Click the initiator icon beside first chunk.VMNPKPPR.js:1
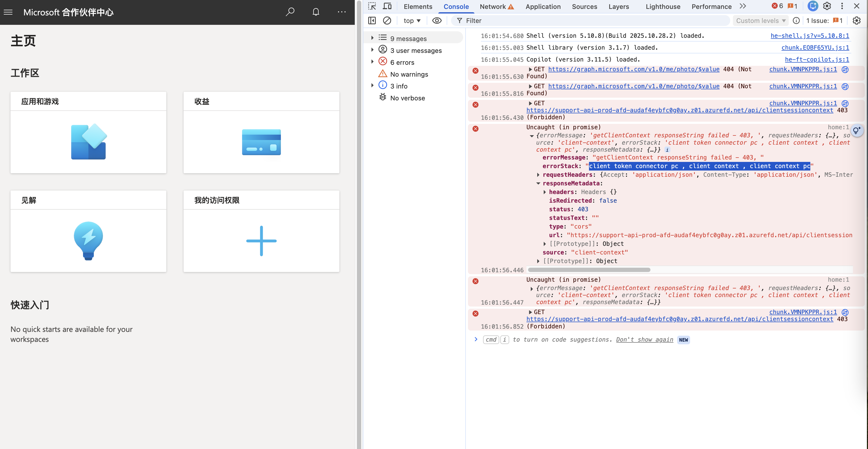 845,70
